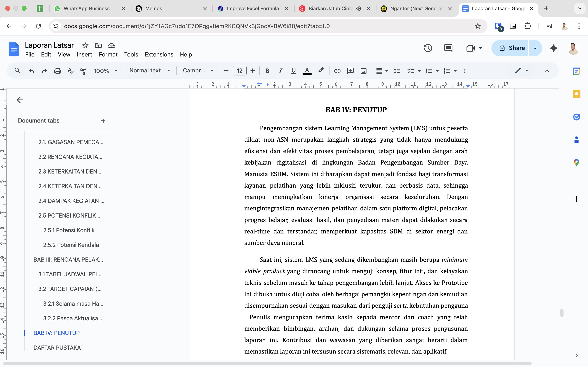This screenshot has width=588, height=367.
Task: Click the insert link icon
Action: point(337,71)
